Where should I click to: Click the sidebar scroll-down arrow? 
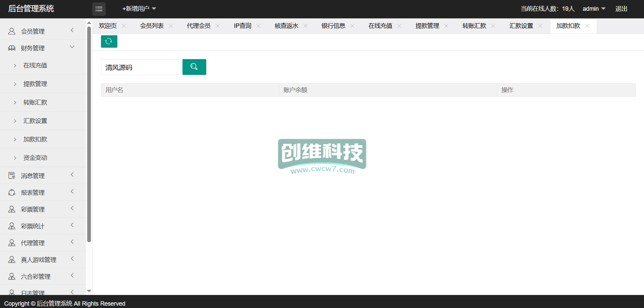[89, 291]
